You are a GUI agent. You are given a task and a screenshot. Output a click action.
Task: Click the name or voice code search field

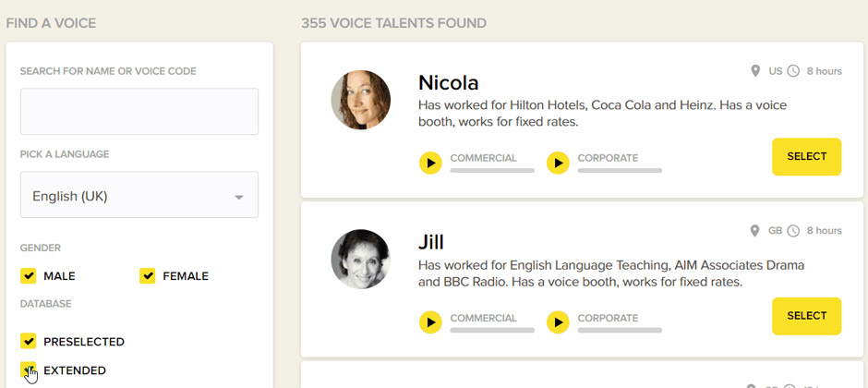pyautogui.click(x=139, y=112)
